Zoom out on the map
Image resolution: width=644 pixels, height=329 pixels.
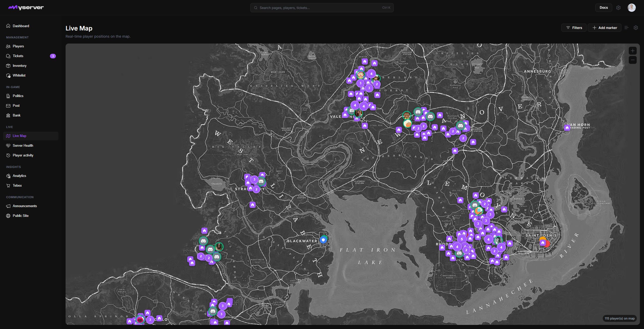coord(632,60)
